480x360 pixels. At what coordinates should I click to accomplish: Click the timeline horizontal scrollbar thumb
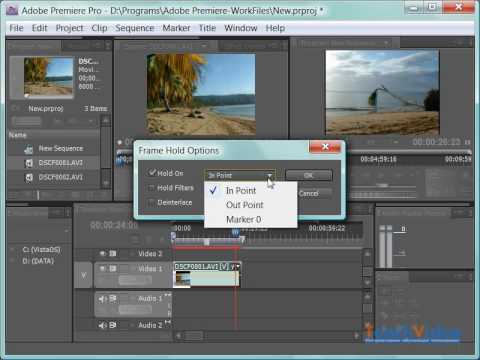(193, 335)
